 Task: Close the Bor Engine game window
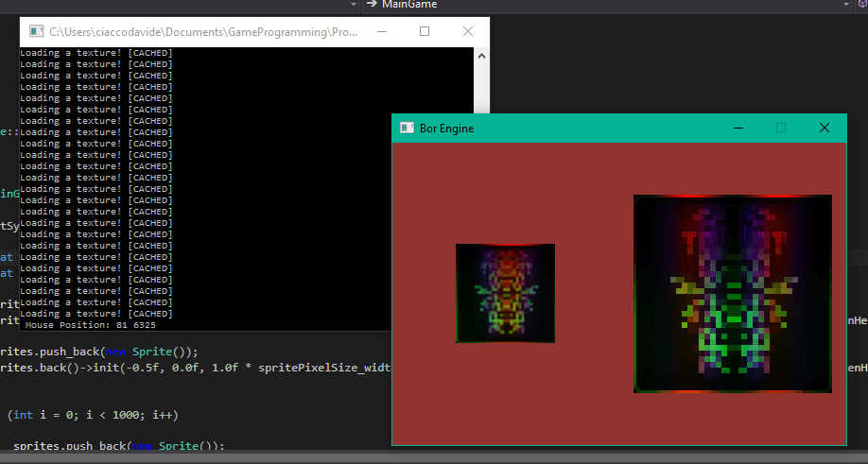click(x=824, y=128)
